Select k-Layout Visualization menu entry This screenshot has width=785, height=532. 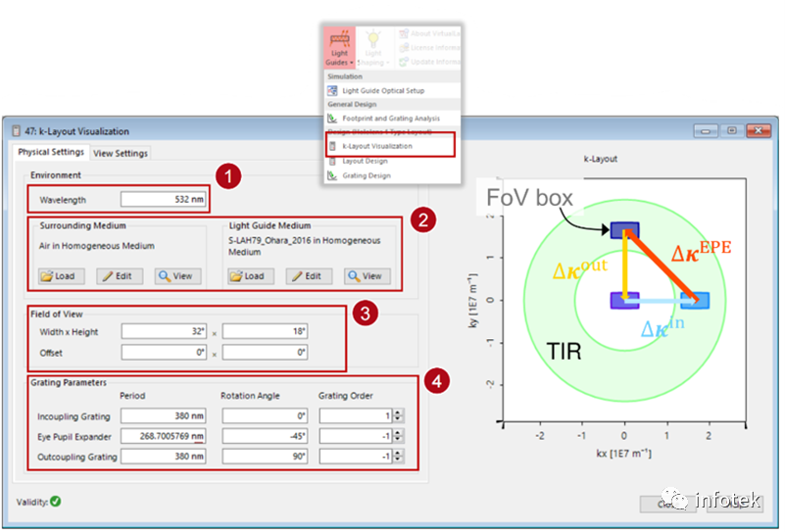tap(377, 146)
